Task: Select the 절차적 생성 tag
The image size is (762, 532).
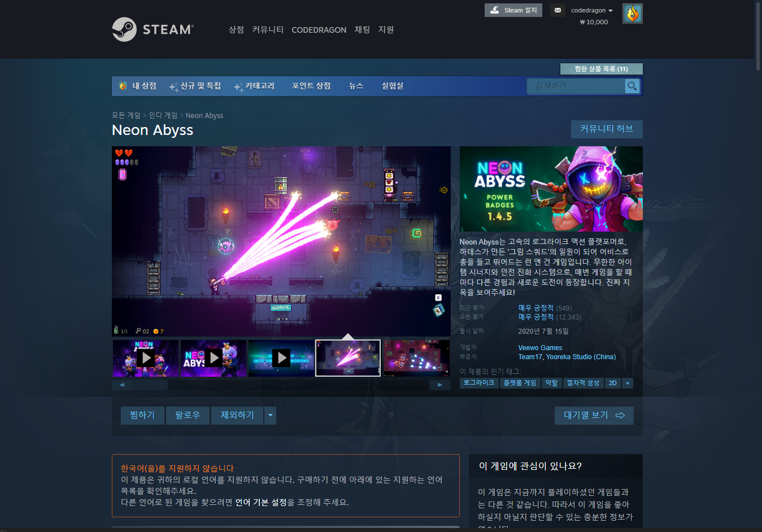Action: pos(584,383)
